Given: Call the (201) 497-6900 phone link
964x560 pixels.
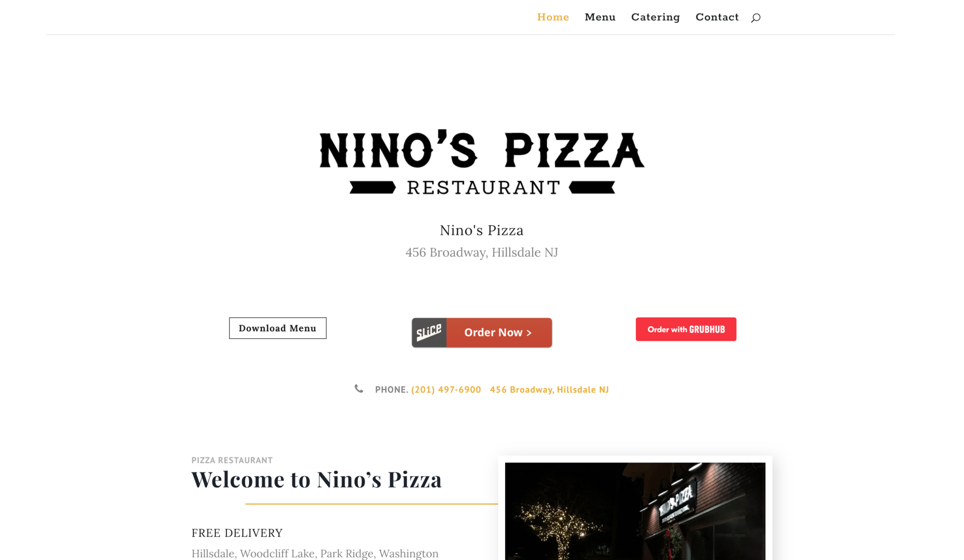Looking at the screenshot, I should click(446, 390).
